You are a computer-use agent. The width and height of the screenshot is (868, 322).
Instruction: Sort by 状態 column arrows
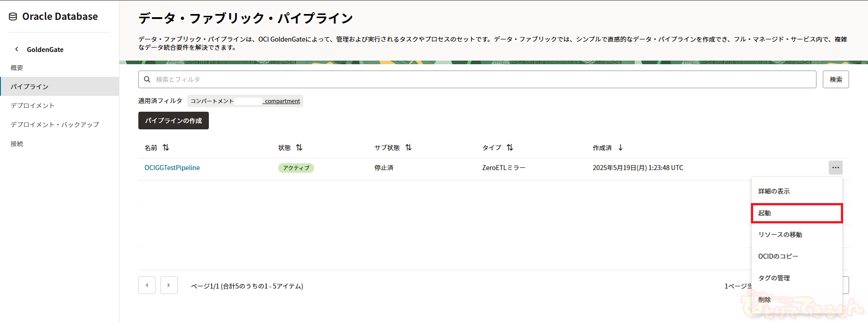299,148
